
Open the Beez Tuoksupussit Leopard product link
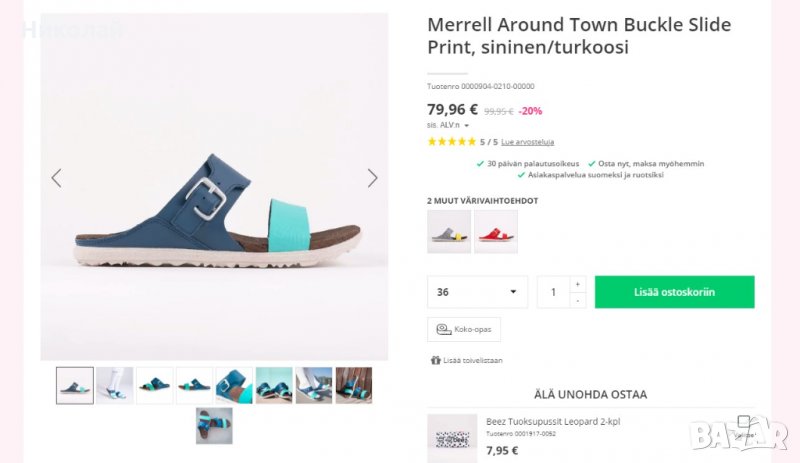(x=552, y=421)
